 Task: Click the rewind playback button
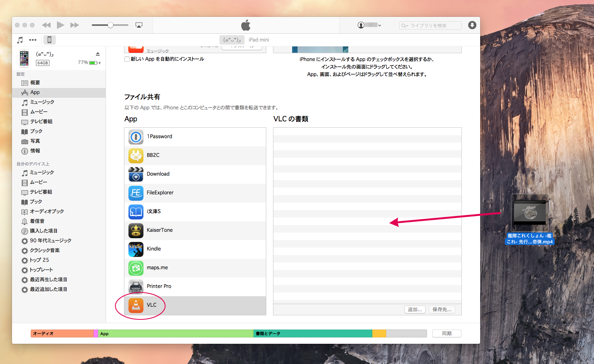click(46, 25)
